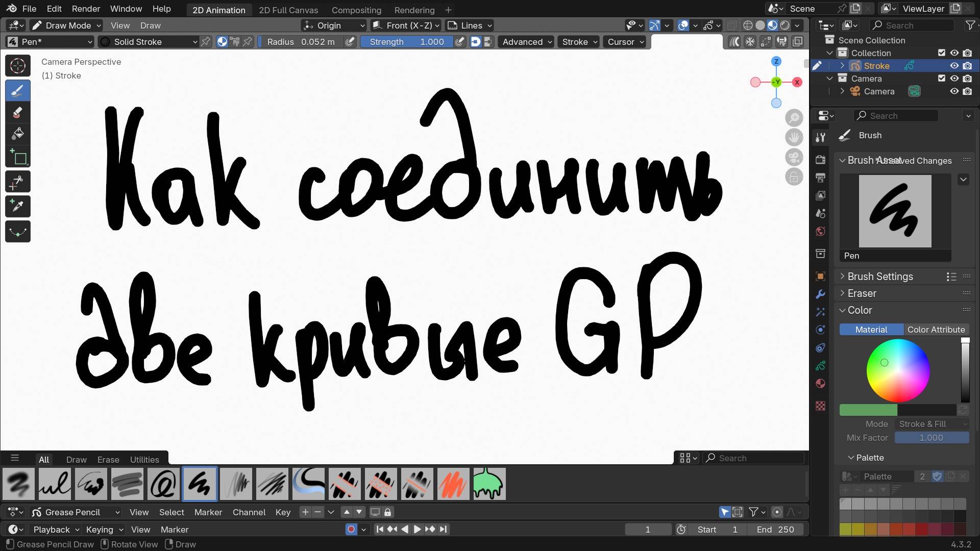This screenshot has height=551, width=980.
Task: Open the Interpolate tool
Action: 17,231
